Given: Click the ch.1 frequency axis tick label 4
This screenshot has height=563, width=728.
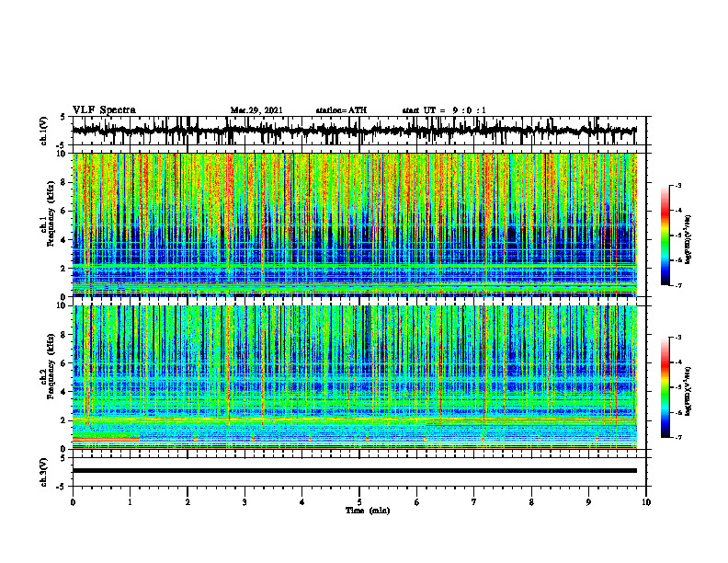Looking at the screenshot, I should click(64, 240).
